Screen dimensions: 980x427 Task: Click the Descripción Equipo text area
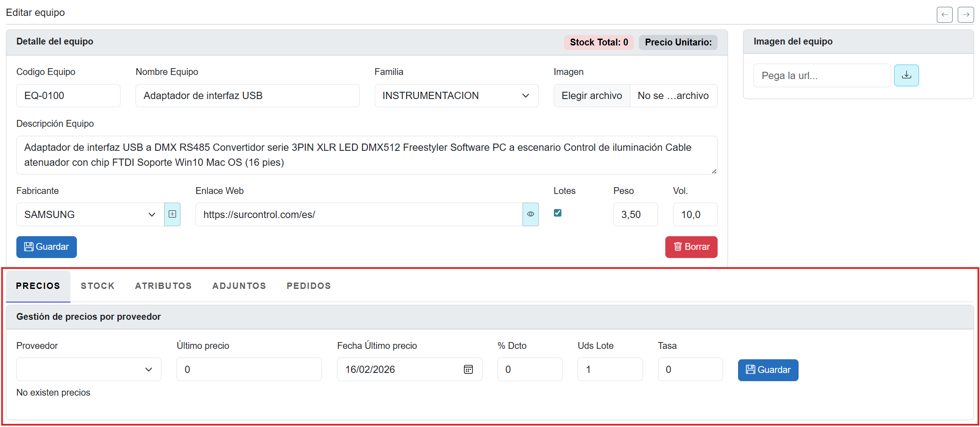pos(367,155)
